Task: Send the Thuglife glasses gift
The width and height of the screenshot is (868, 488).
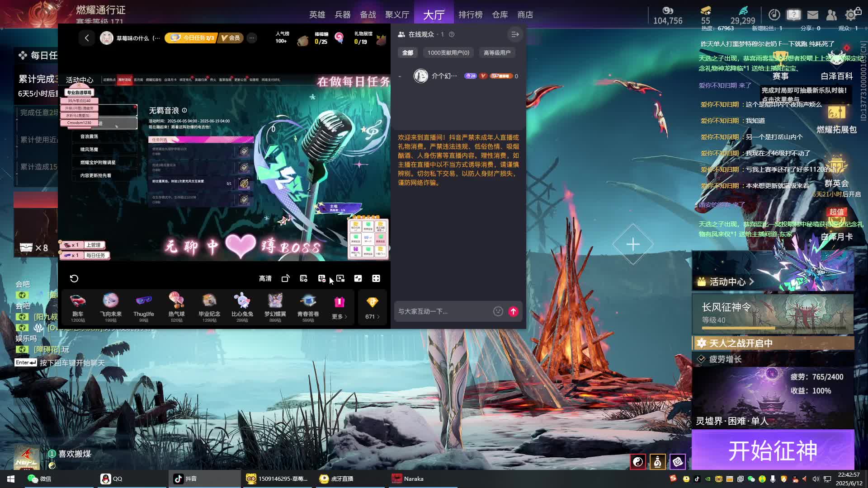Action: [144, 307]
